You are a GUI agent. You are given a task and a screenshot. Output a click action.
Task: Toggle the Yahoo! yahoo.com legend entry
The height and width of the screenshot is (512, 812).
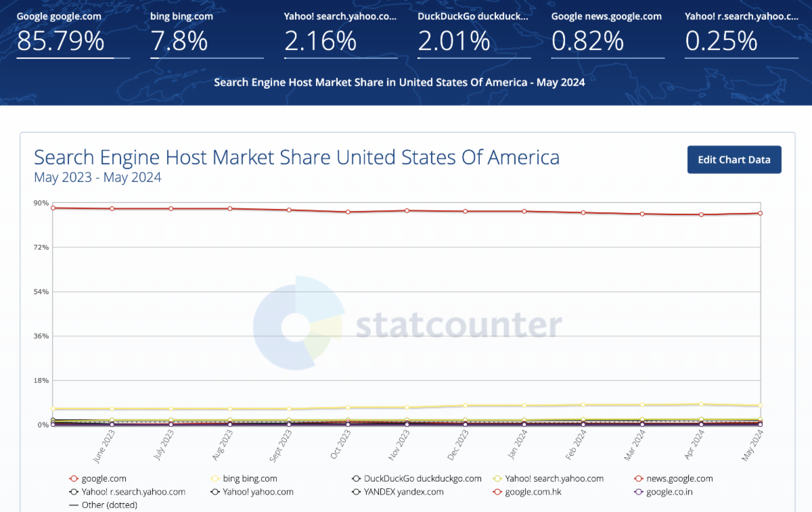pyautogui.click(x=258, y=492)
